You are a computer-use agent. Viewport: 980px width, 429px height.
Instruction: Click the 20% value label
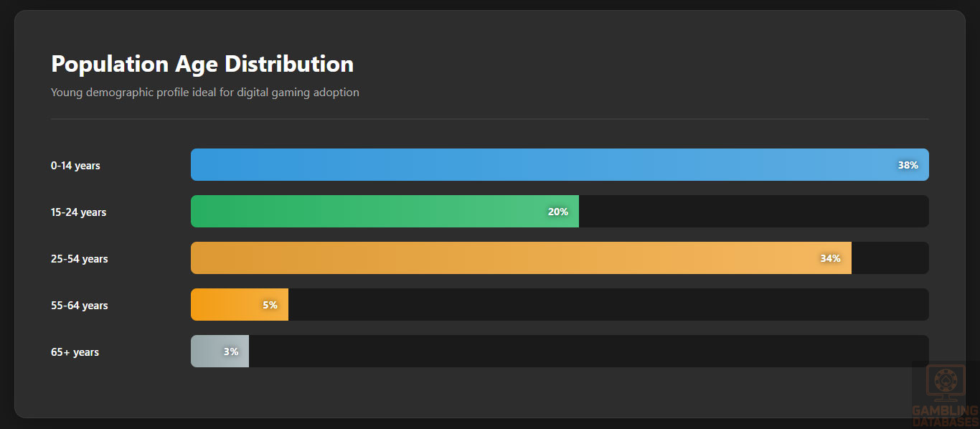click(558, 212)
